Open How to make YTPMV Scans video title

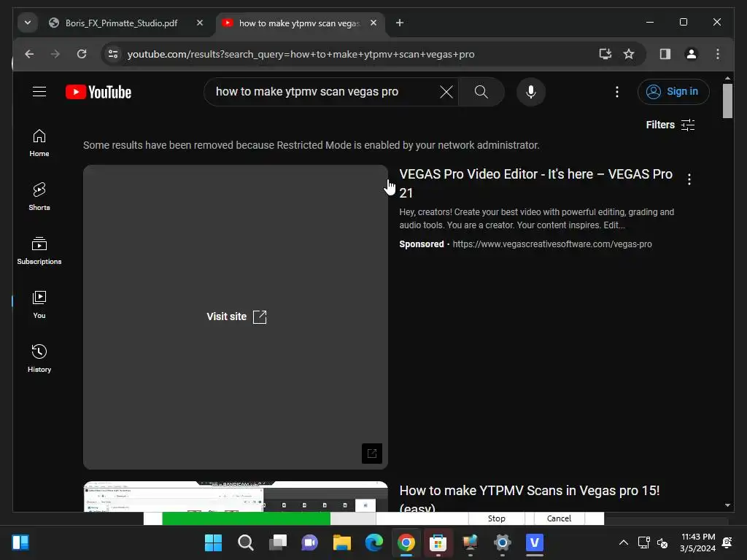pyautogui.click(x=530, y=498)
